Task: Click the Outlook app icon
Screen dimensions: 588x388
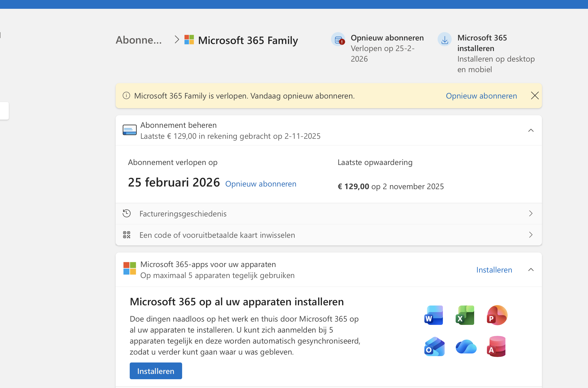Action: click(434, 346)
